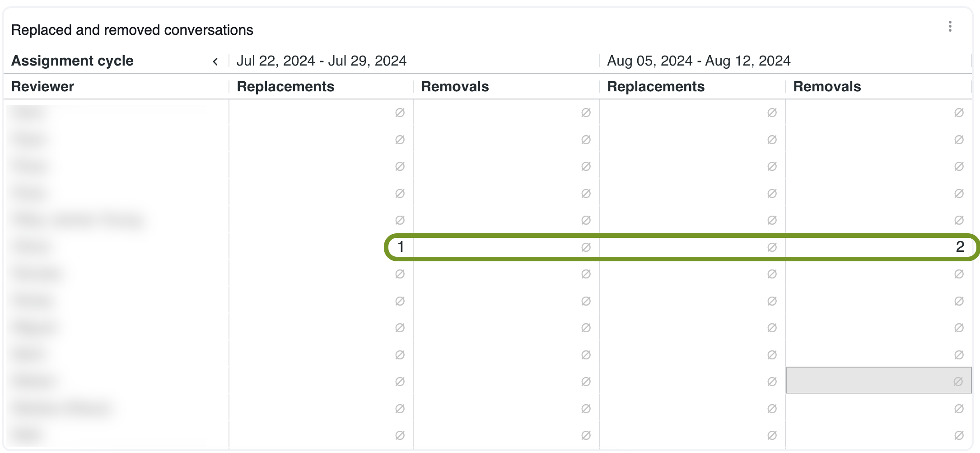This screenshot has height=453, width=980.
Task: Sort by Replacements under the Aug 05 cycle
Action: 655,86
